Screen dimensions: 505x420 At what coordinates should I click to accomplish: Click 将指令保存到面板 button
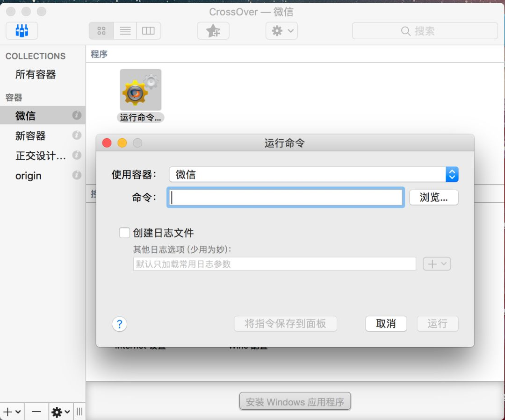(285, 323)
